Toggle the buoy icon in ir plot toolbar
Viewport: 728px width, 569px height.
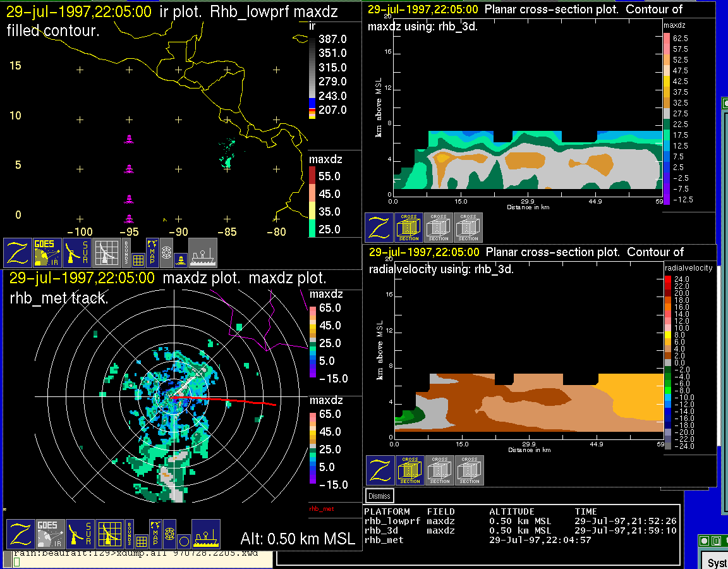click(181, 260)
